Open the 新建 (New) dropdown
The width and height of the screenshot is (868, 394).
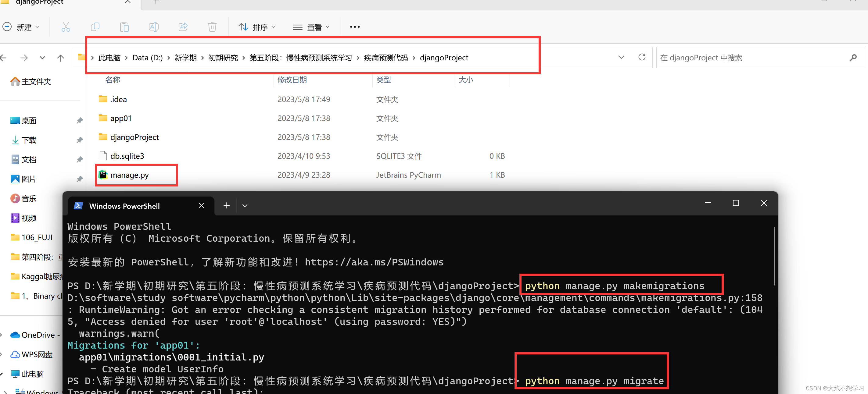(x=21, y=27)
